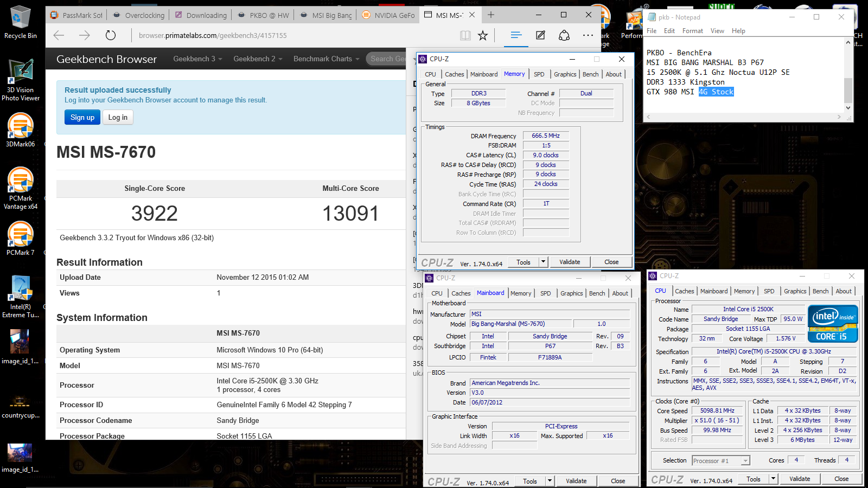Click browser back arrow

click(59, 35)
